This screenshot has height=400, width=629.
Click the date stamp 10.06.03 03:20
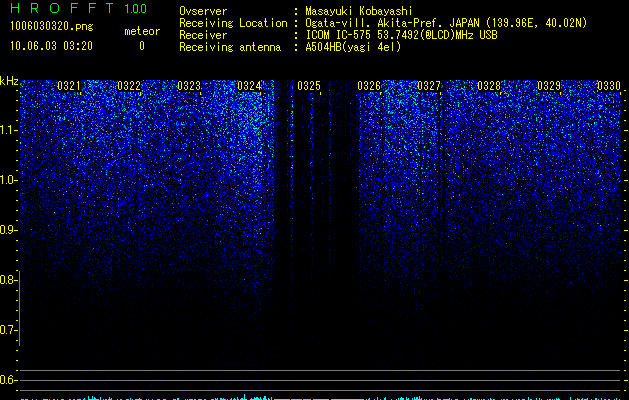51,46
